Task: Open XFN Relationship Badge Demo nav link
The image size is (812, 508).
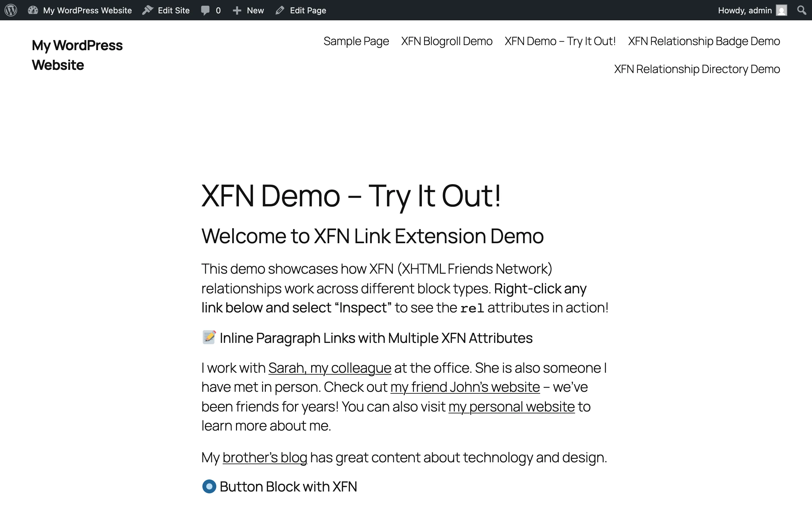Action: 704,41
